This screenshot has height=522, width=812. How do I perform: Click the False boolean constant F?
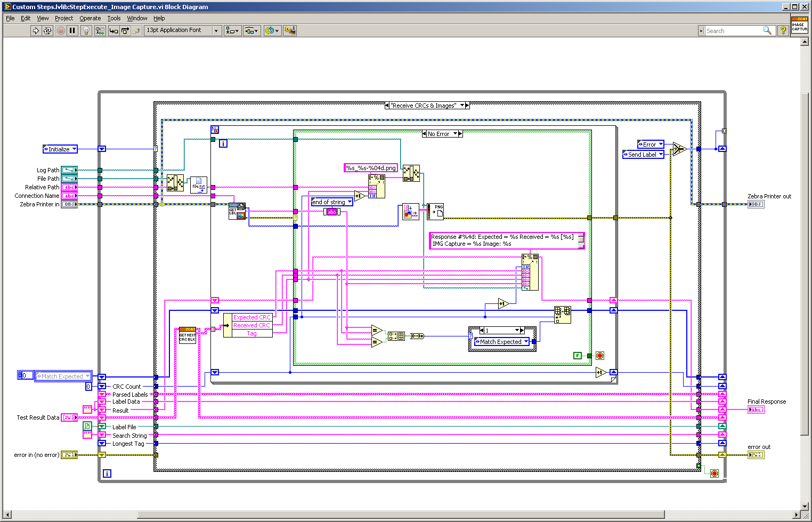[x=578, y=356]
